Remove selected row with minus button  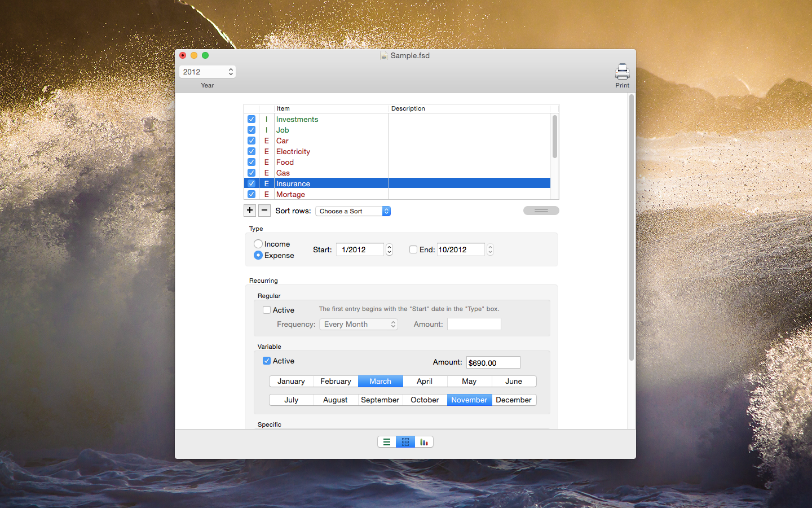(x=264, y=210)
